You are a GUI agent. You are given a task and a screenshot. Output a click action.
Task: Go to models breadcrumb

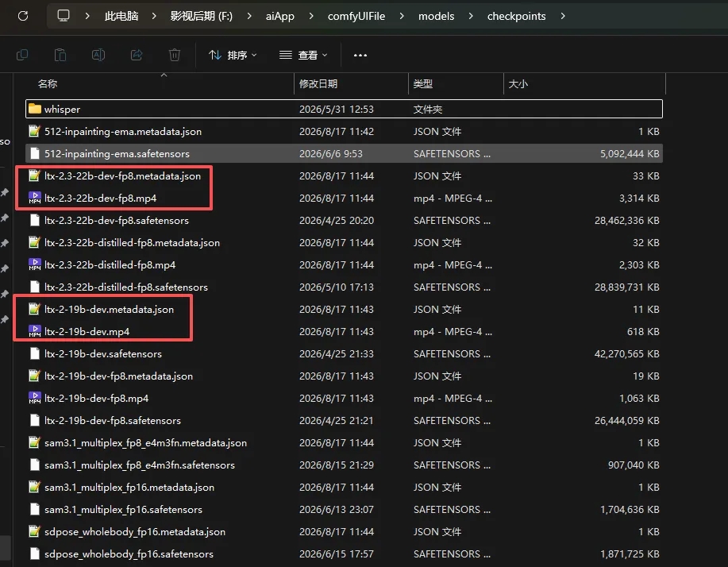tap(437, 16)
